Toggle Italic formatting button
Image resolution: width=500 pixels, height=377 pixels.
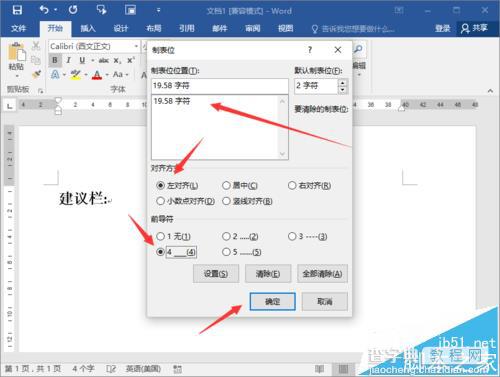68,60
